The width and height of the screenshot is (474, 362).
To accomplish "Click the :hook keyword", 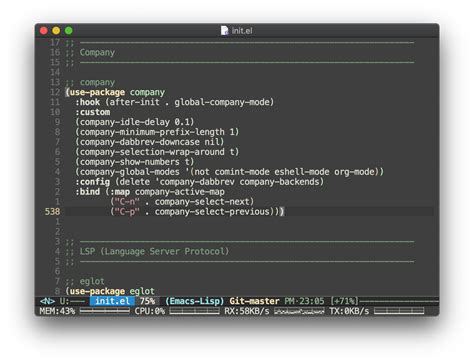I will click(87, 102).
